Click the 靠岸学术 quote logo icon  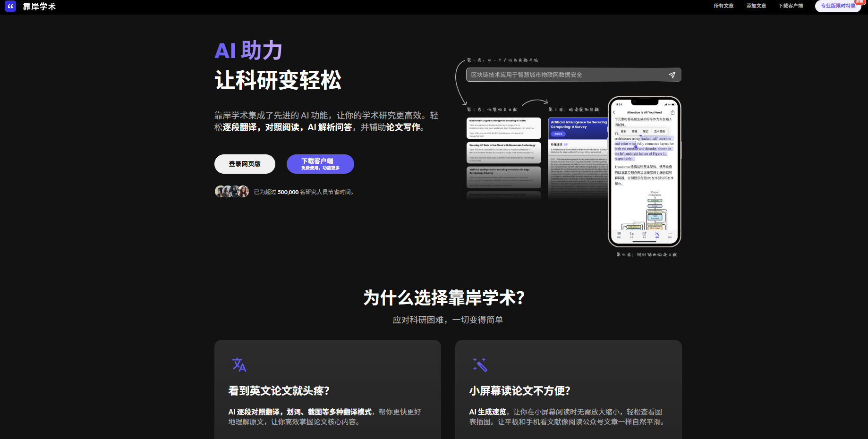pyautogui.click(x=10, y=6)
